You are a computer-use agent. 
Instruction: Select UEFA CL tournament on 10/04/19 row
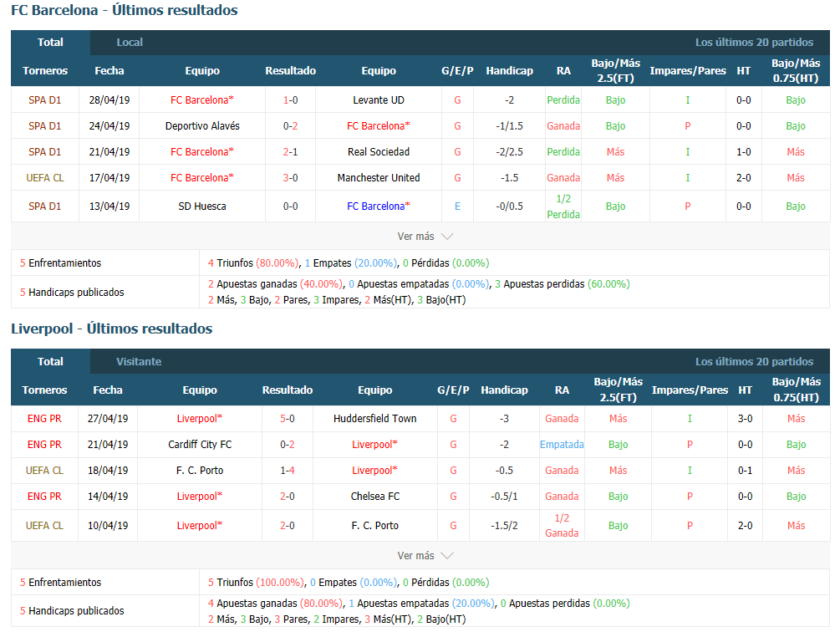(44, 526)
